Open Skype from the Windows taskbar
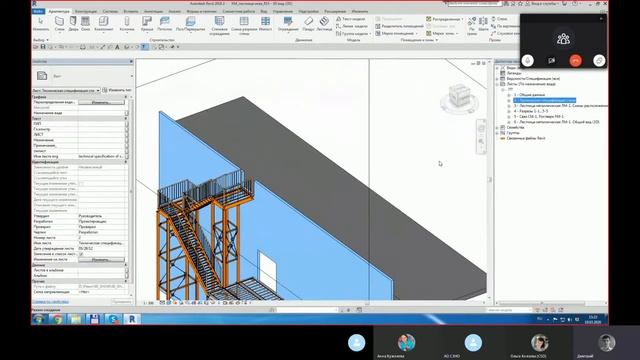640x360 pixels. coord(113,319)
